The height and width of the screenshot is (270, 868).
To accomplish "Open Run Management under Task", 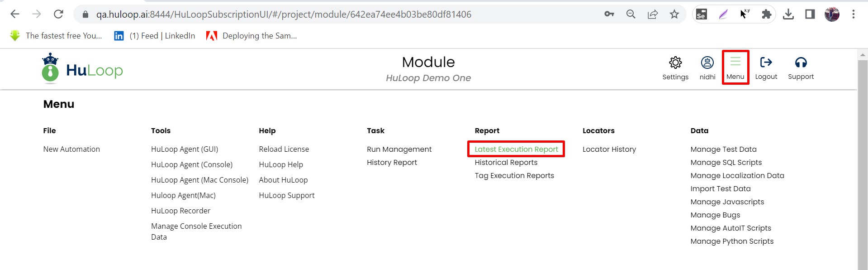I will point(399,149).
